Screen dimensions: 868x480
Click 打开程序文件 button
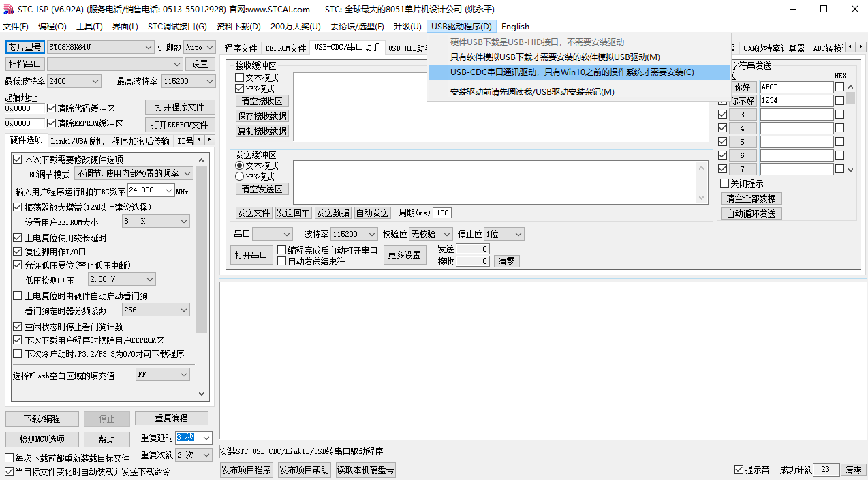click(x=180, y=108)
